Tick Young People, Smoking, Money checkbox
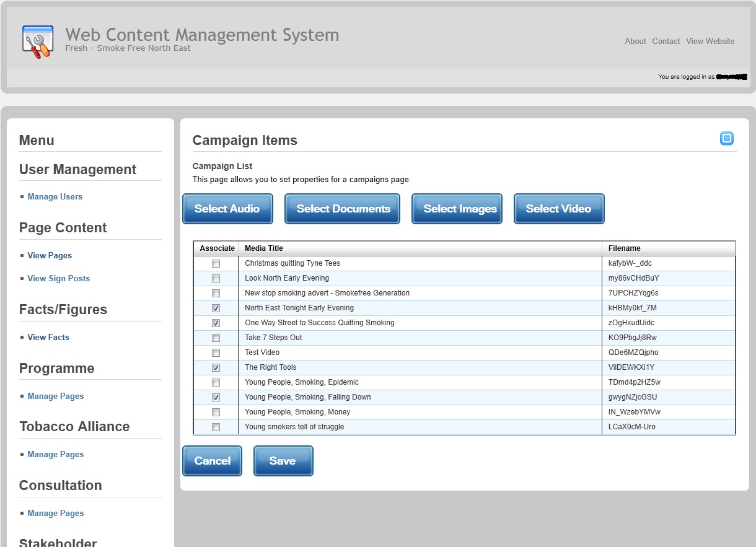756x547 pixels. 216,412
